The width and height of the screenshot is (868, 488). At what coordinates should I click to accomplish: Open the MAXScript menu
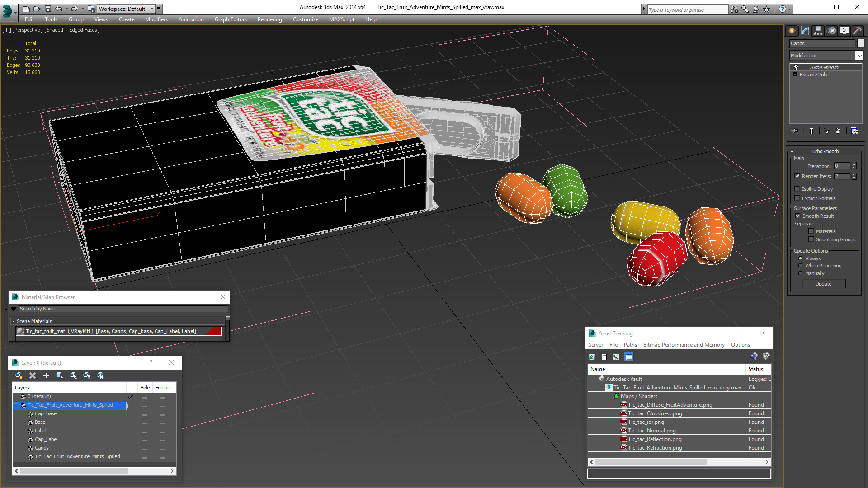coord(341,19)
